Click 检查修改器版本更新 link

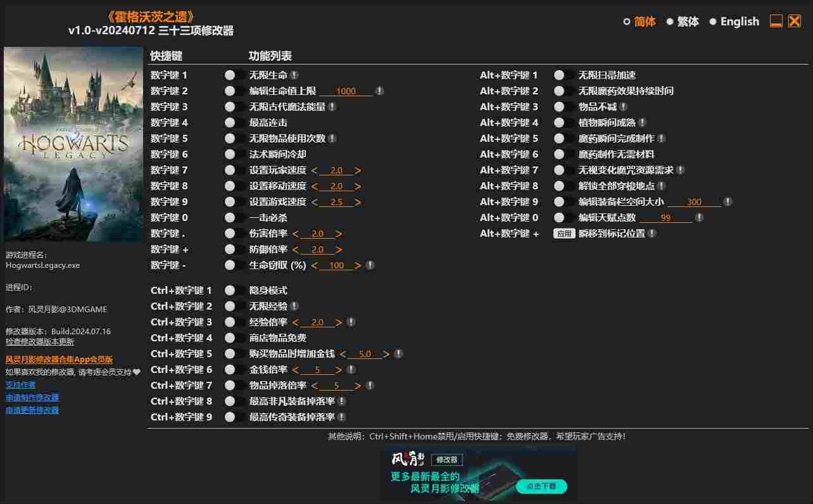pos(40,342)
